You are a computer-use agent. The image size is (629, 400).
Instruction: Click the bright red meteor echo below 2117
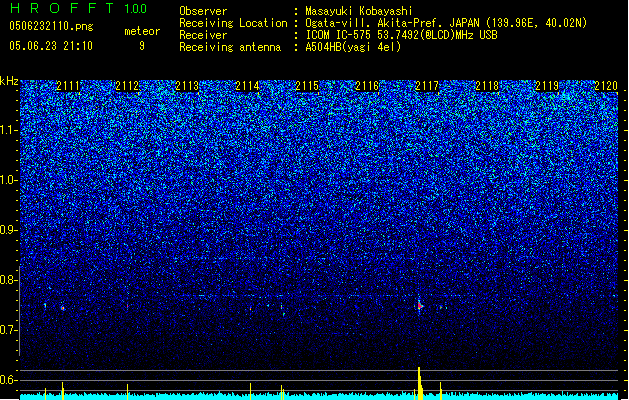(420, 306)
